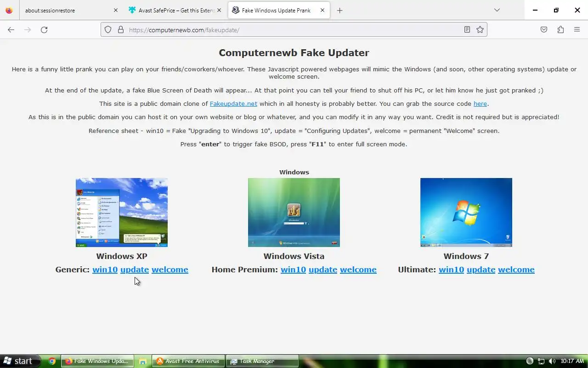Click the round tray icon beside network

point(530,361)
